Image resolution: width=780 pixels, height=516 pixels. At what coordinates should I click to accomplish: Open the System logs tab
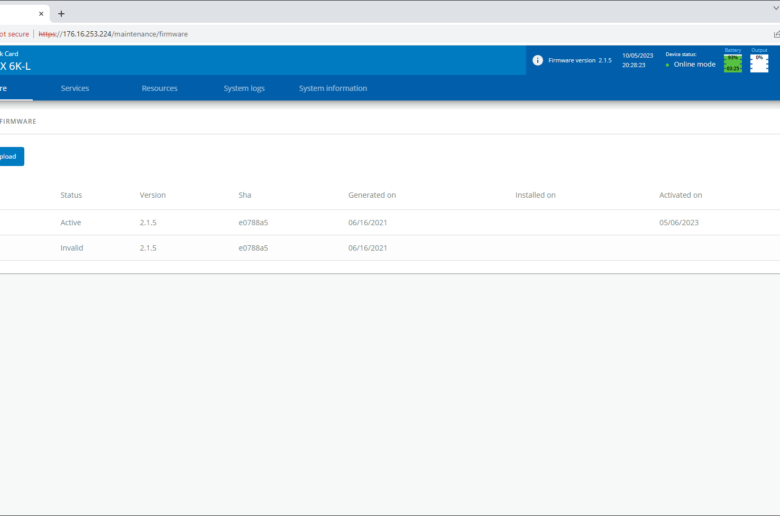pos(244,88)
